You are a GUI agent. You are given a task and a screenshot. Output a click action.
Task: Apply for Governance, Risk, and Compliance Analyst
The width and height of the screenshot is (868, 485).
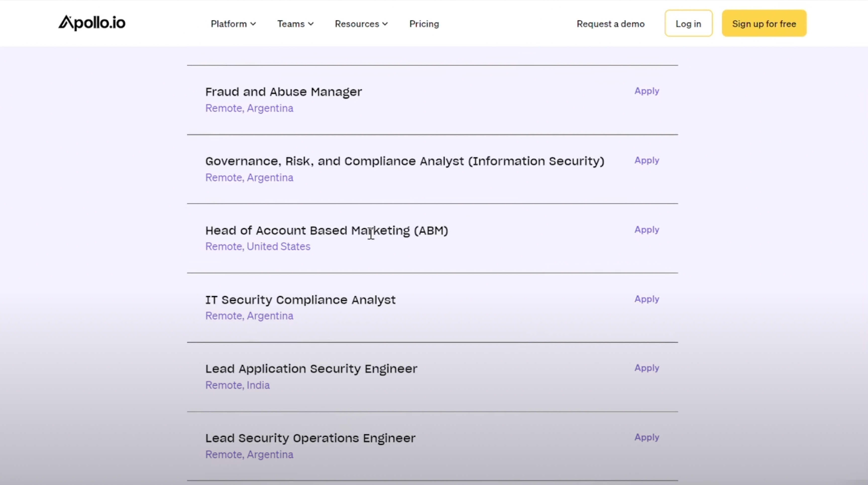646,160
